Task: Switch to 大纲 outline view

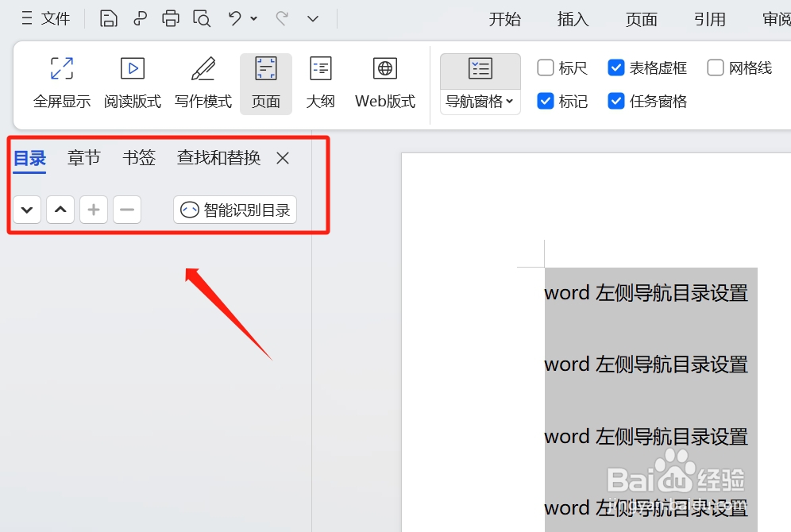Action: [x=320, y=83]
